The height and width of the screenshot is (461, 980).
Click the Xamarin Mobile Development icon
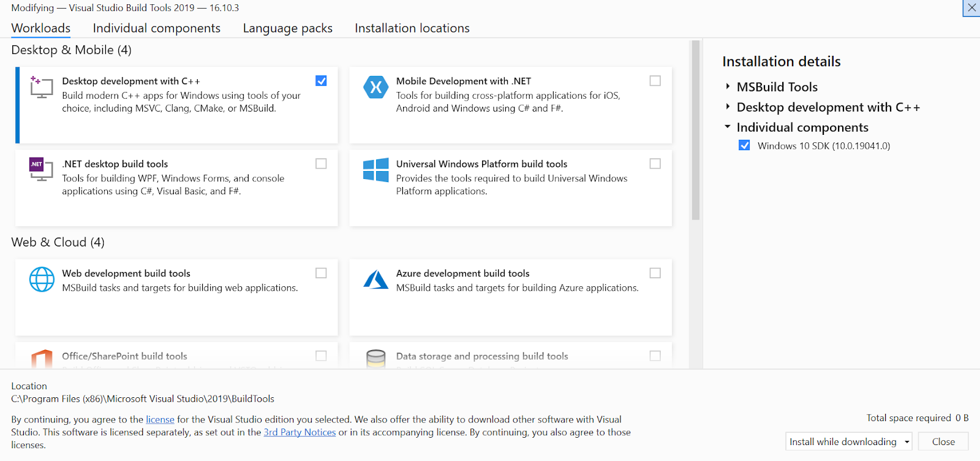[x=375, y=87]
